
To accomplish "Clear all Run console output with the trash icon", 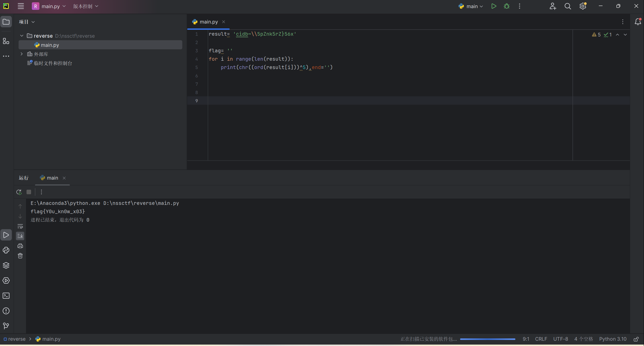I will click(x=20, y=256).
